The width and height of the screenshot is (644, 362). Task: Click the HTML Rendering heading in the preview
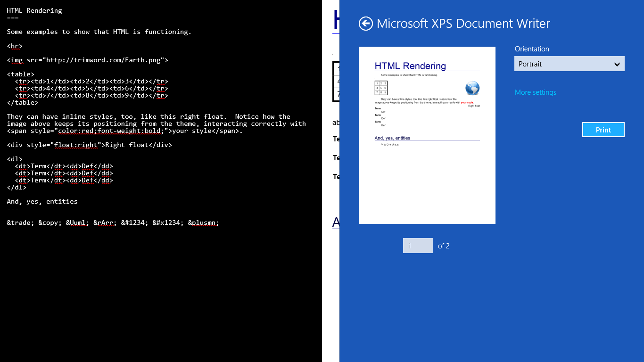[x=410, y=66]
